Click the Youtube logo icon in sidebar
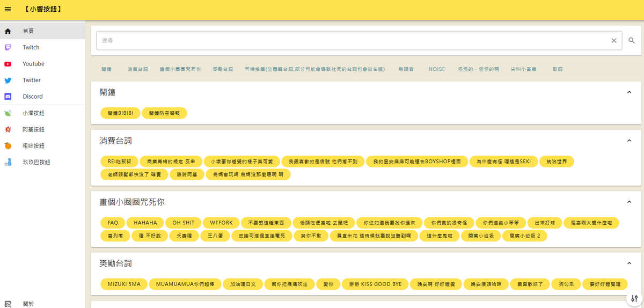The height and width of the screenshot is (308, 644). click(x=8, y=64)
